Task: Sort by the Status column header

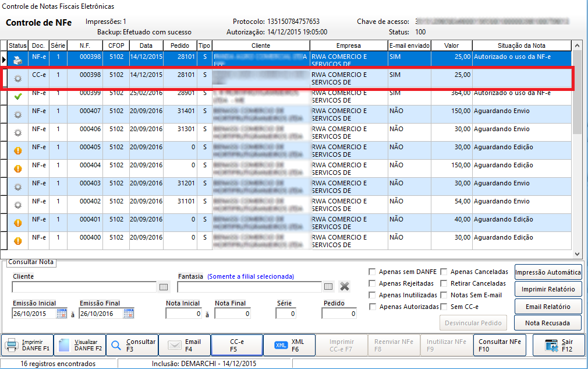Action: [17, 45]
